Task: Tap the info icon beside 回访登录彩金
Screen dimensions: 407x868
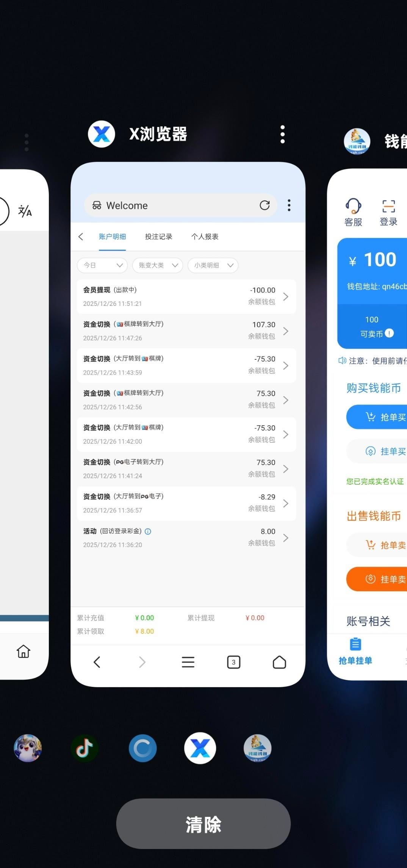Action: [x=148, y=531]
